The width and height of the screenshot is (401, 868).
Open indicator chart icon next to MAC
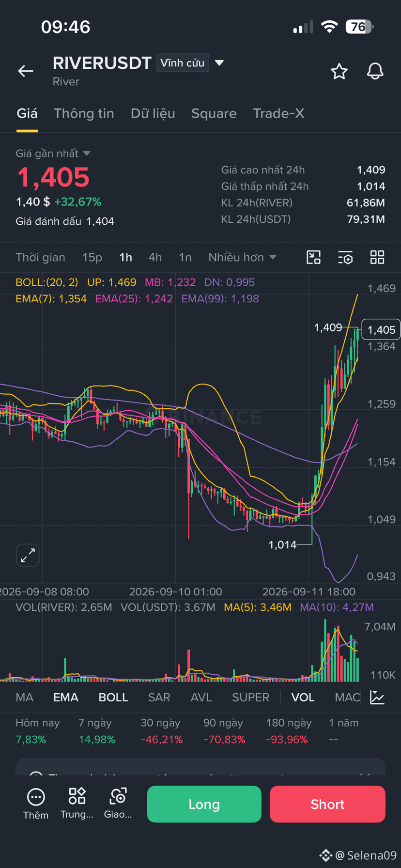pyautogui.click(x=377, y=697)
